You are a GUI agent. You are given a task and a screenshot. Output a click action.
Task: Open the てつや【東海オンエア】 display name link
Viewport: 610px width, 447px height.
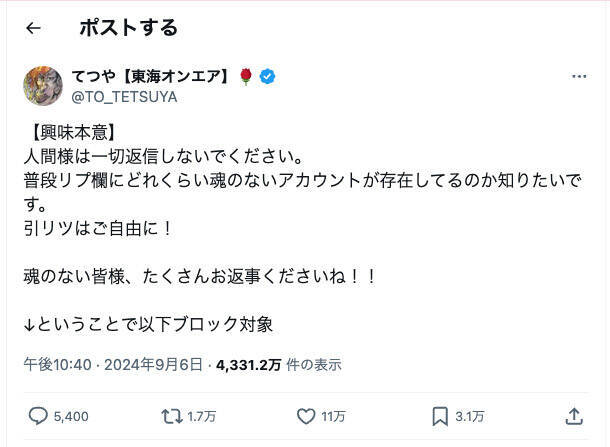151,77
